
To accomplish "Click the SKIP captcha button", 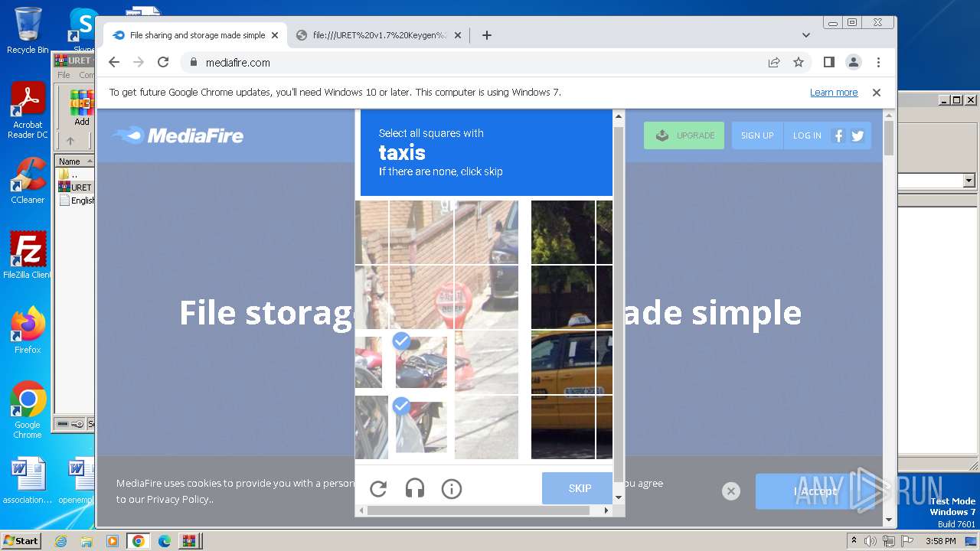I will pyautogui.click(x=577, y=488).
